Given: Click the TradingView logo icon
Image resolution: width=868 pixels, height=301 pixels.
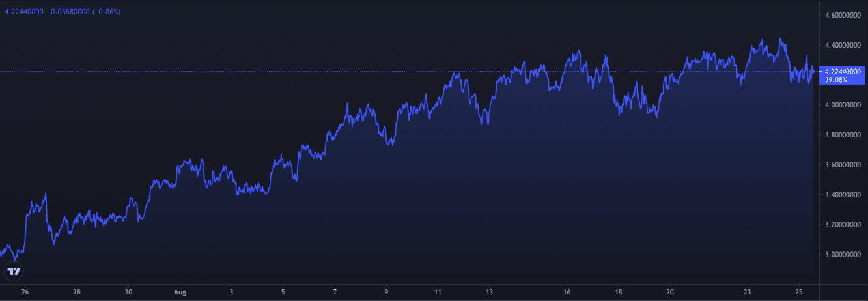Looking at the screenshot, I should [x=13, y=271].
